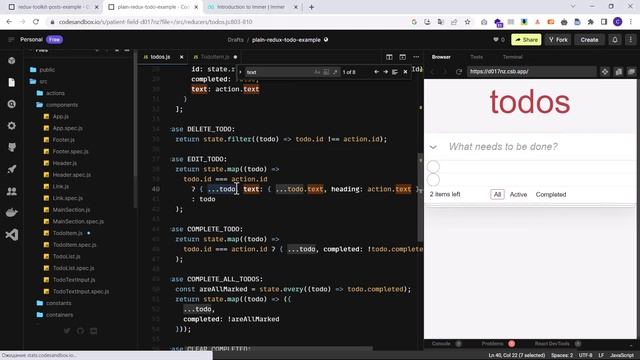Screen dimensions: 640x360
Task: Close the find widget
Action: point(405,72)
